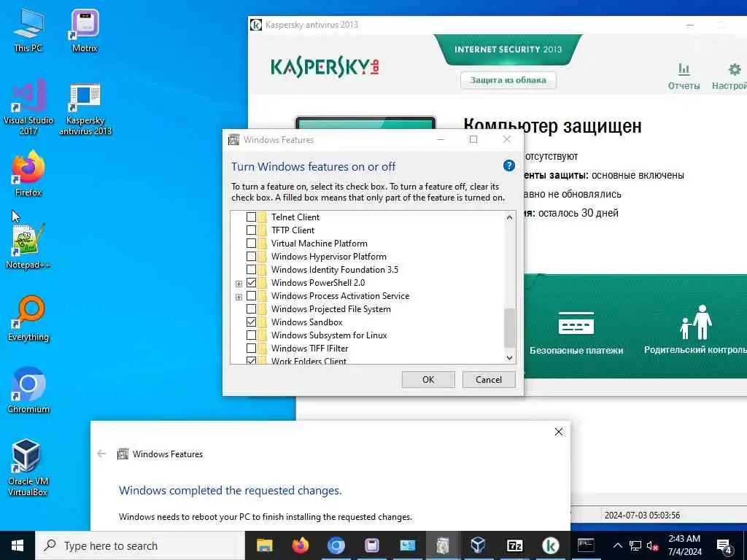This screenshot has height=560, width=747.
Task: Open This PC desktop icon
Action: tap(28, 29)
